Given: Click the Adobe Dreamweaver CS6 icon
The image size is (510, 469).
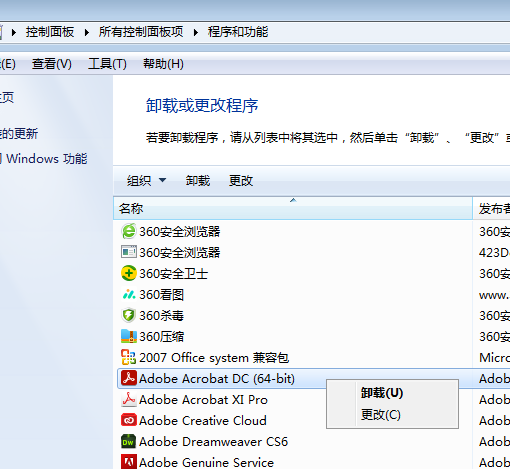Looking at the screenshot, I should pos(128,441).
